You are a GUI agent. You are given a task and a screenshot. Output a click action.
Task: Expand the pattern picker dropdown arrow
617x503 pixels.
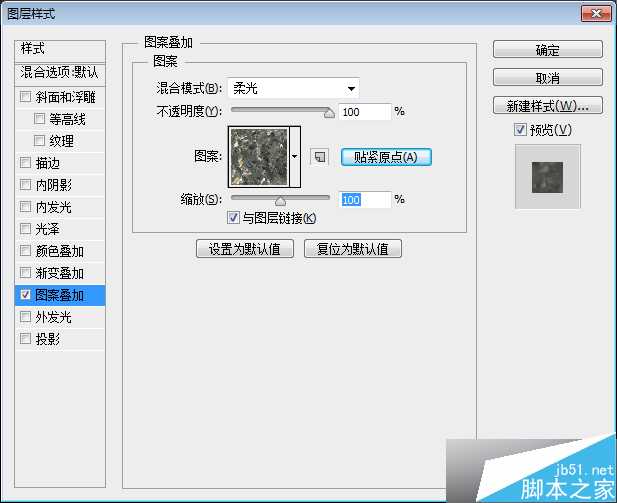[295, 157]
